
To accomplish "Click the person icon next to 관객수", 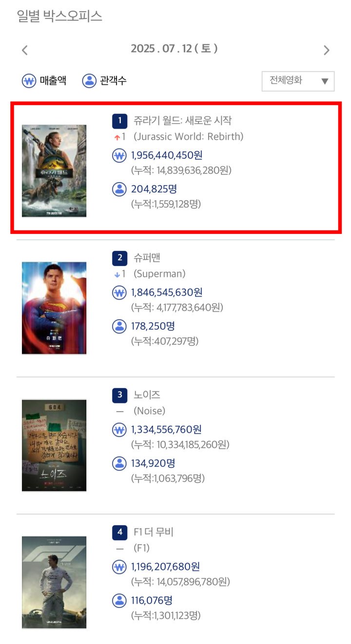I will (x=89, y=80).
